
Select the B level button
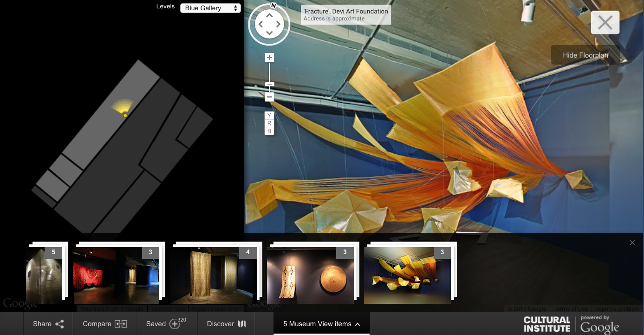click(269, 131)
